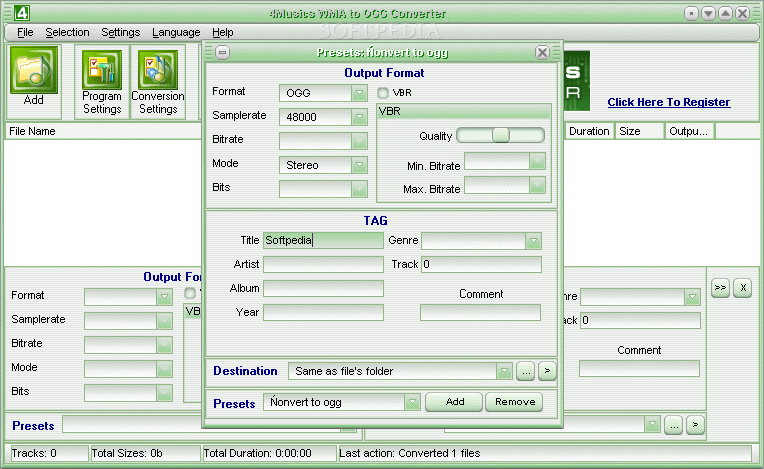Image resolution: width=764 pixels, height=469 pixels.
Task: Adjust the VBR Quality slider
Action: pos(500,135)
